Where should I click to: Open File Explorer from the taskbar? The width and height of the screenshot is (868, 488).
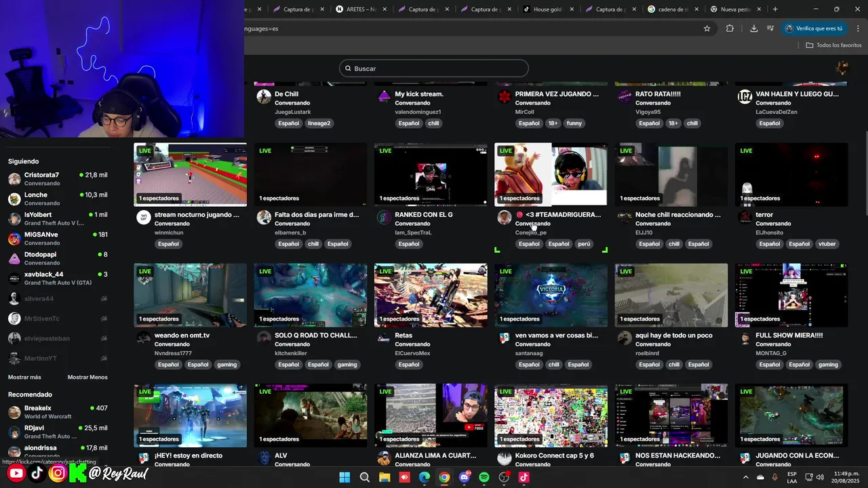pos(384,477)
